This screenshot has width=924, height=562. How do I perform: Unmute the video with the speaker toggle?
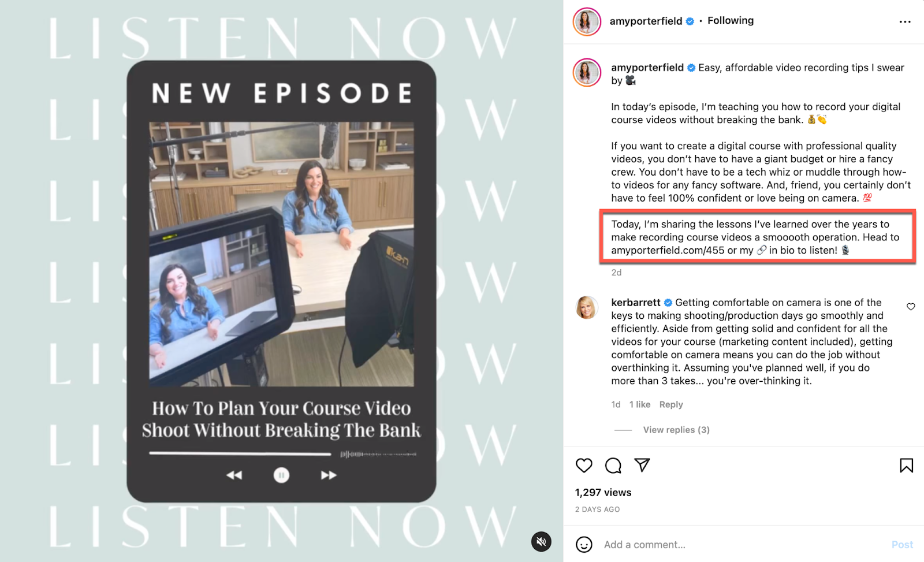click(x=541, y=541)
